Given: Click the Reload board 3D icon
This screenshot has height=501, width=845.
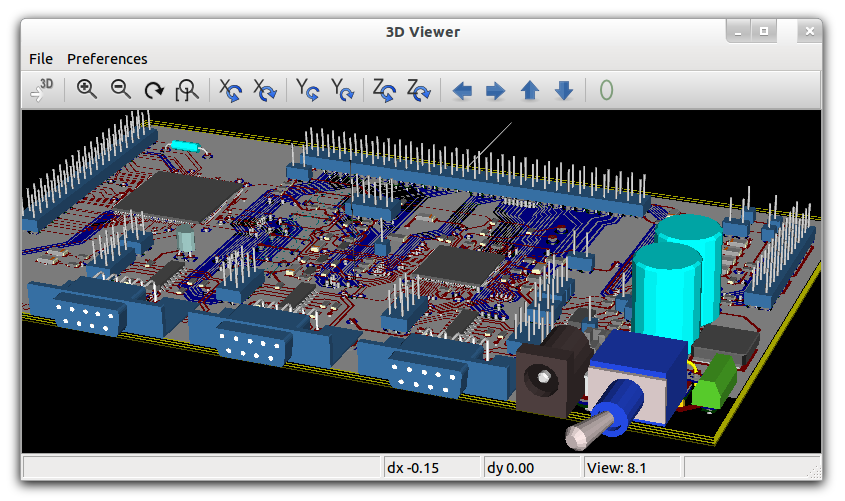Looking at the screenshot, I should (x=42, y=90).
